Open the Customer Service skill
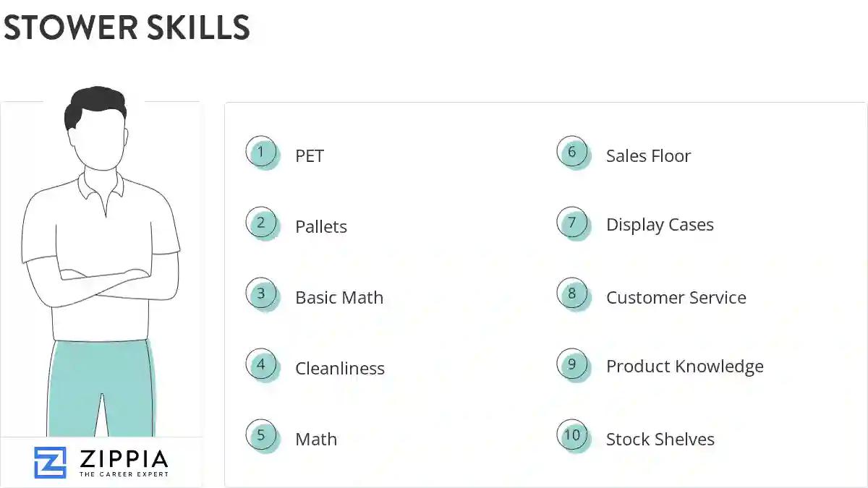The height and width of the screenshot is (488, 868). point(676,298)
